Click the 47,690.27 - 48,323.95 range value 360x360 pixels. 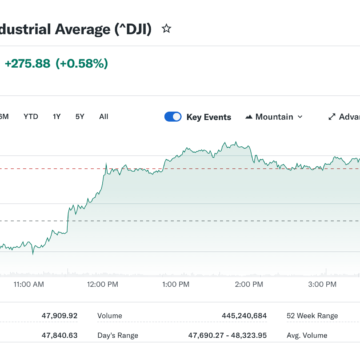pyautogui.click(x=227, y=335)
